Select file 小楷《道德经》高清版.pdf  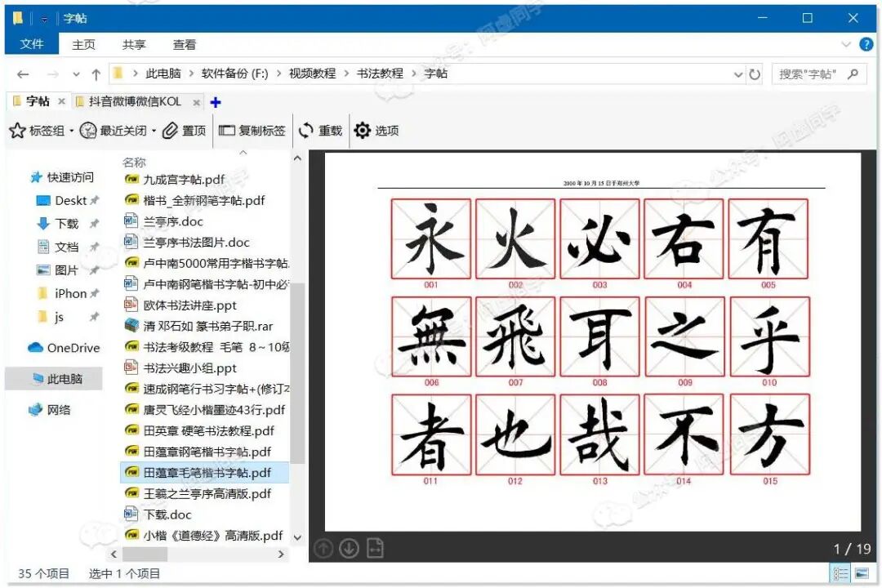point(203,535)
